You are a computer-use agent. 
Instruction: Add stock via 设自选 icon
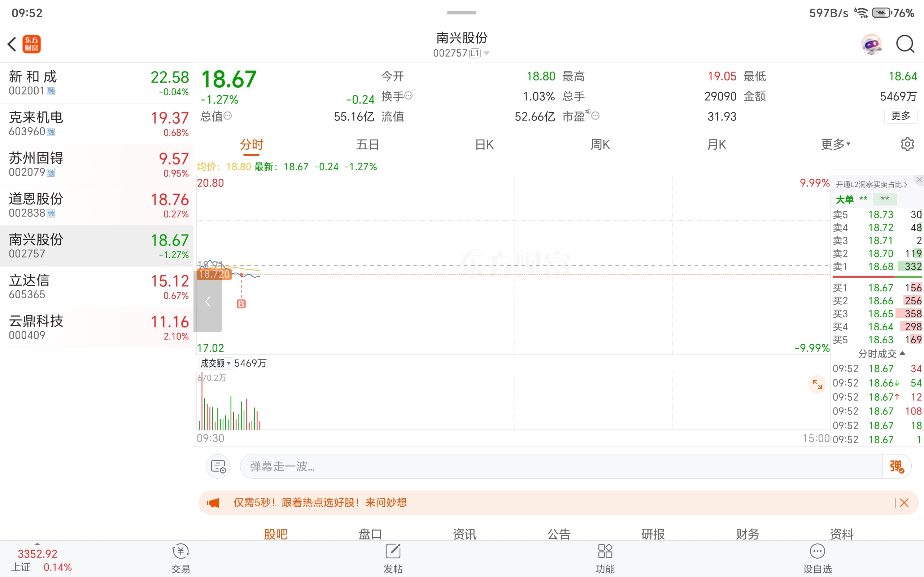pos(817,558)
